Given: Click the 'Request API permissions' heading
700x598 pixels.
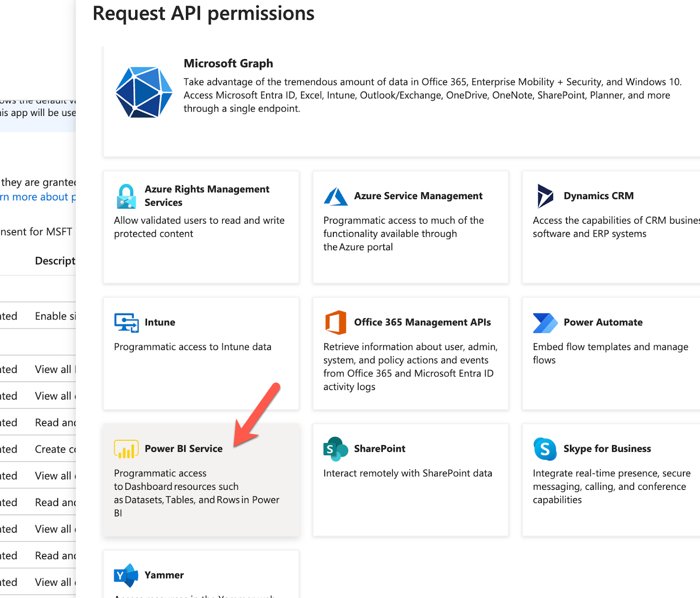Looking at the screenshot, I should (x=203, y=13).
